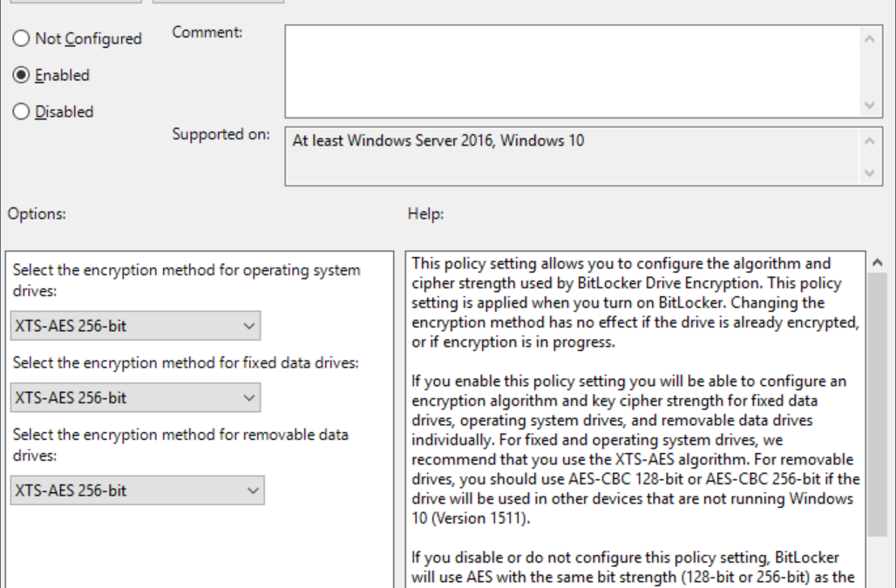This screenshot has width=896, height=588.
Task: Click the Comment box scroll down arrow
Action: coord(870,105)
